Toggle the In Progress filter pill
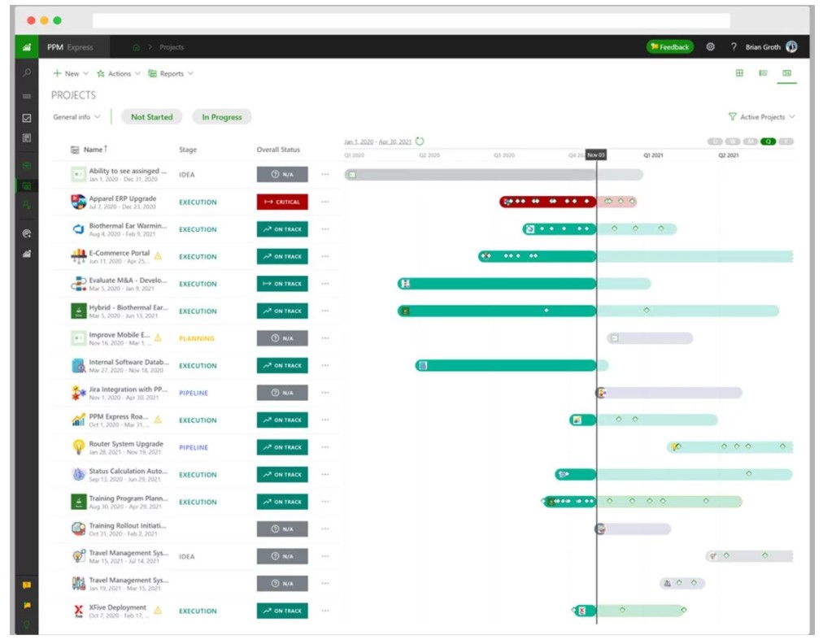 222,117
